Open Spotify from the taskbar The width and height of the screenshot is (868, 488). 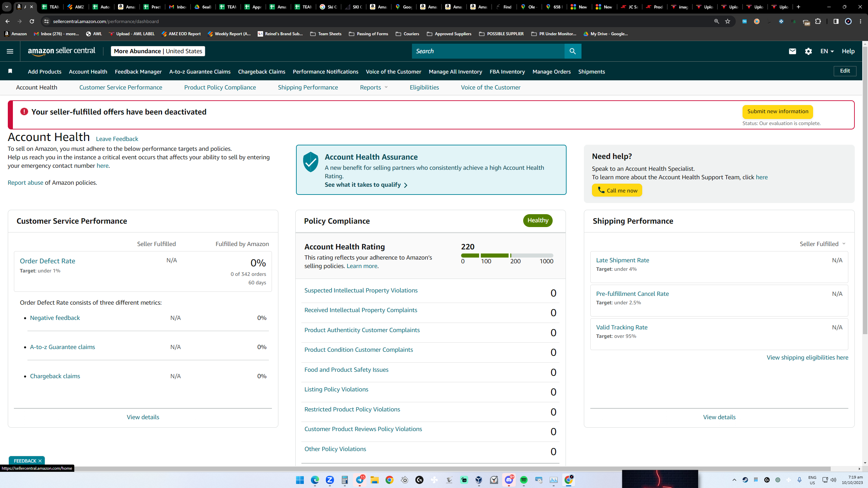pyautogui.click(x=524, y=480)
